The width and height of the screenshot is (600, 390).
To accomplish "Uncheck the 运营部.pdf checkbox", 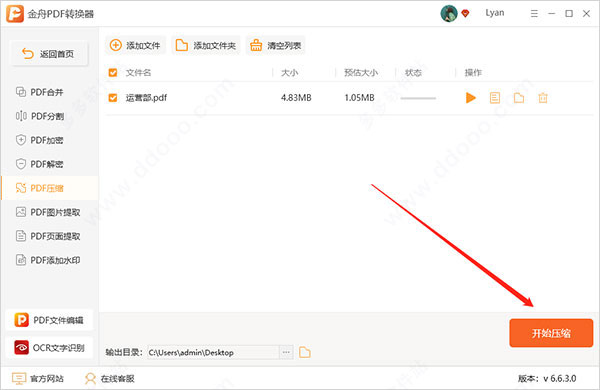I will [113, 98].
